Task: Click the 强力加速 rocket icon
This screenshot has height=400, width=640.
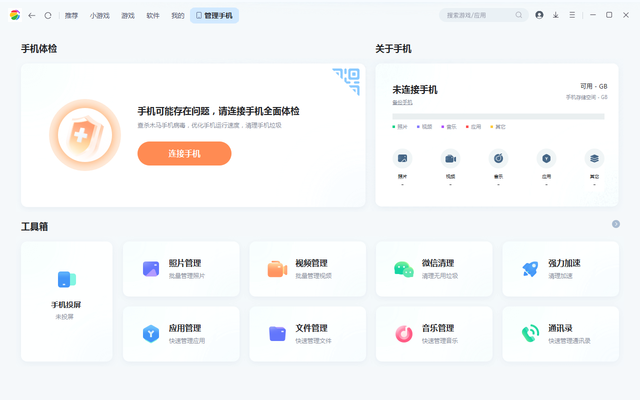Action: (530, 269)
